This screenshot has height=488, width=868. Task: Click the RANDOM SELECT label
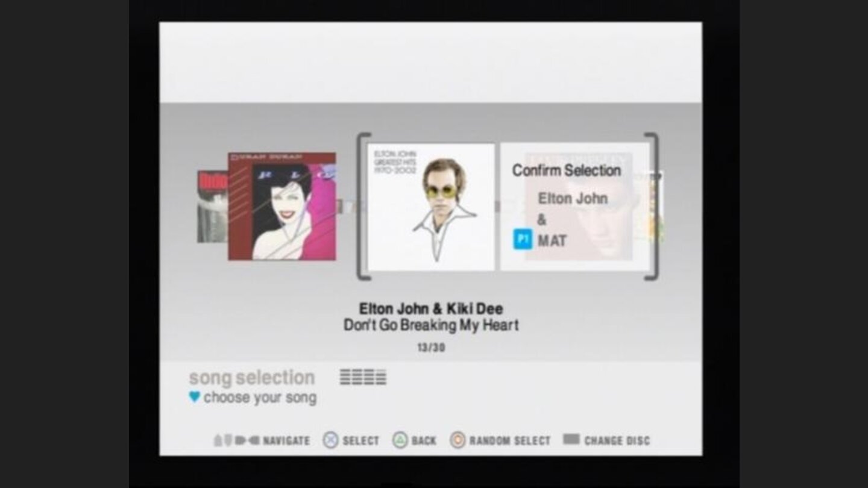pos(510,441)
